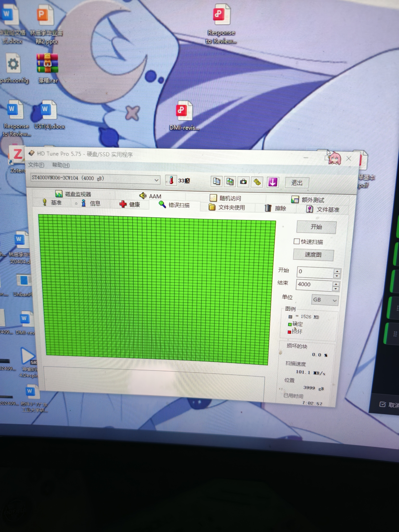Click the elapsed time value 7:02:57
Screen dimensions: 399x532
coord(312,403)
